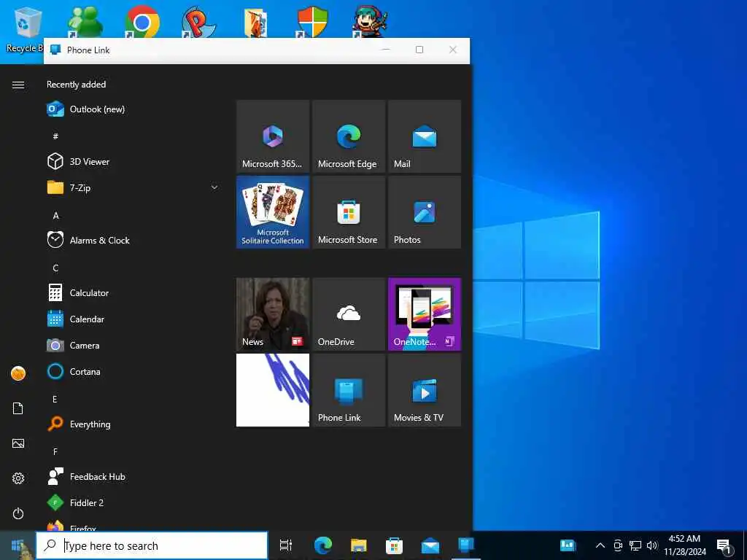
Task: Open user account avatar in Start sidebar
Action: 18,373
